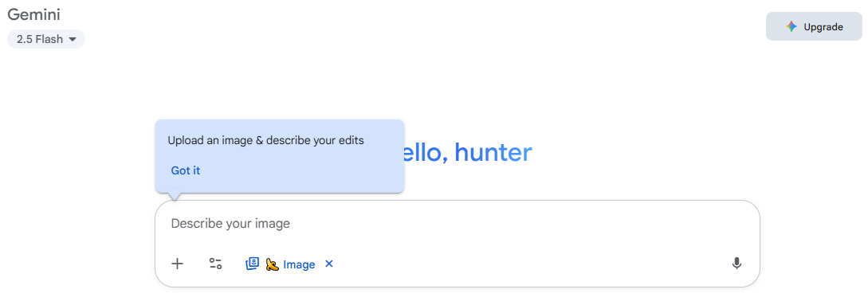Screen dimensions: 868x301
Task: Activate the microphone voice input icon
Action: [736, 264]
